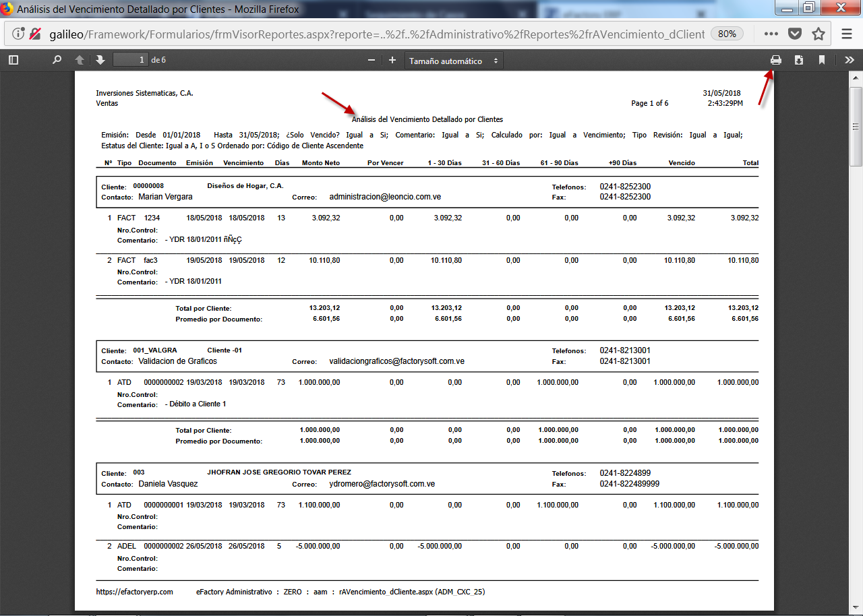Go to the previous page of the PDF
This screenshot has height=616, width=863.
[80, 60]
